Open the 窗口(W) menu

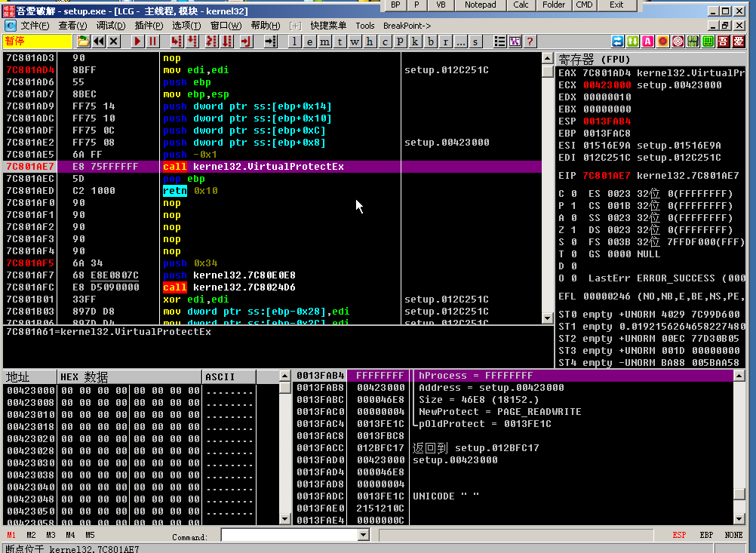click(x=226, y=26)
